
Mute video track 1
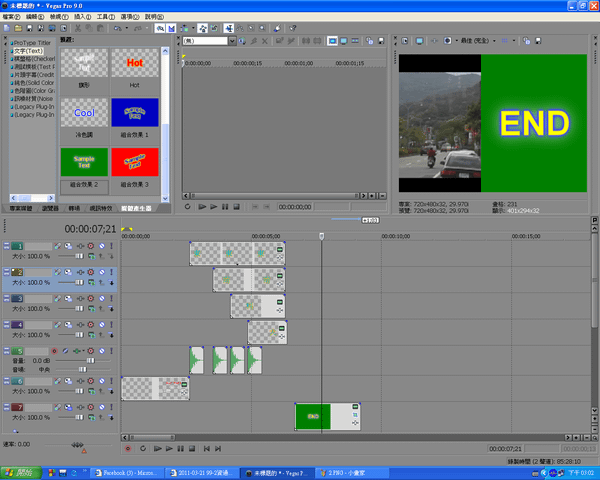pos(102,246)
